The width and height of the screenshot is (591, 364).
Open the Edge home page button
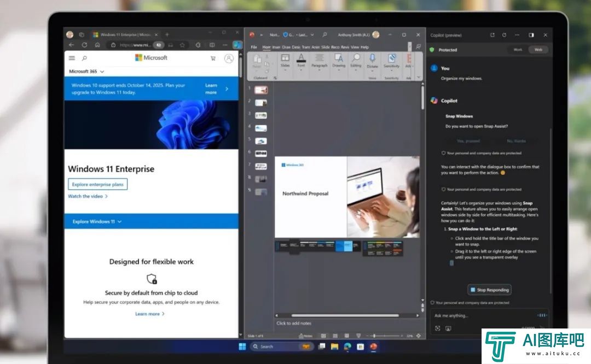pyautogui.click(x=97, y=45)
